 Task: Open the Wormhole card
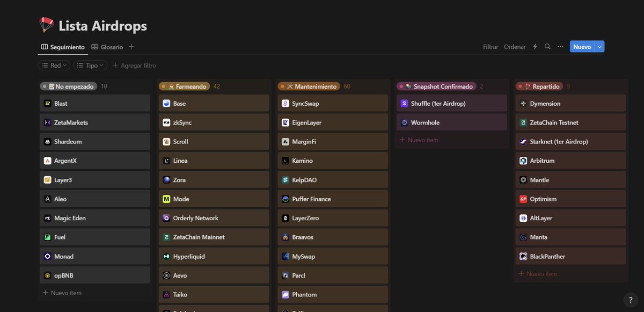(452, 122)
